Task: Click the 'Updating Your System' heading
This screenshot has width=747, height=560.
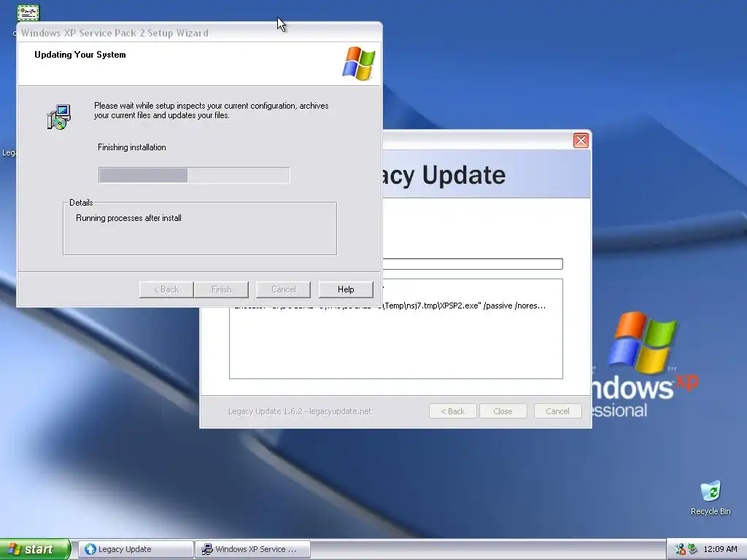Action: (x=80, y=55)
